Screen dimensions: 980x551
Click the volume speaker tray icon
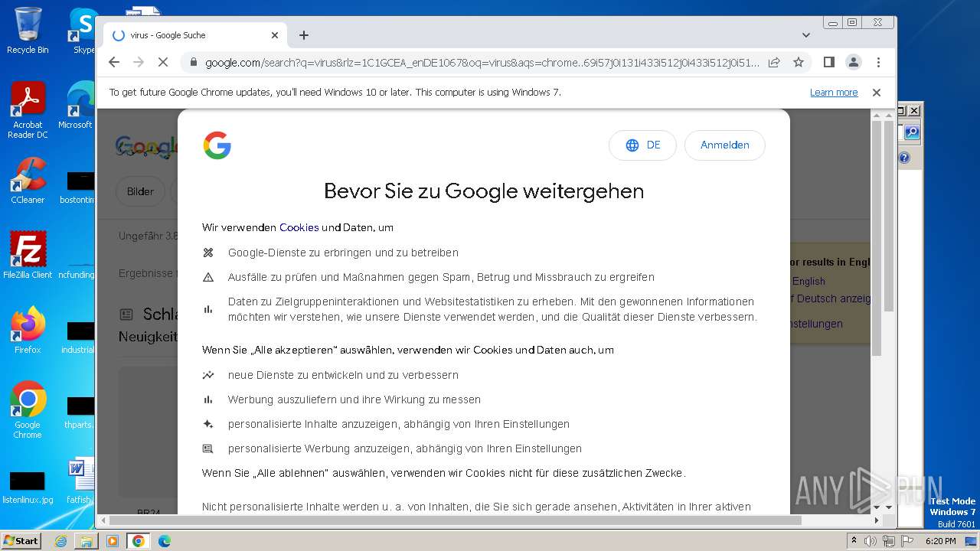point(871,541)
